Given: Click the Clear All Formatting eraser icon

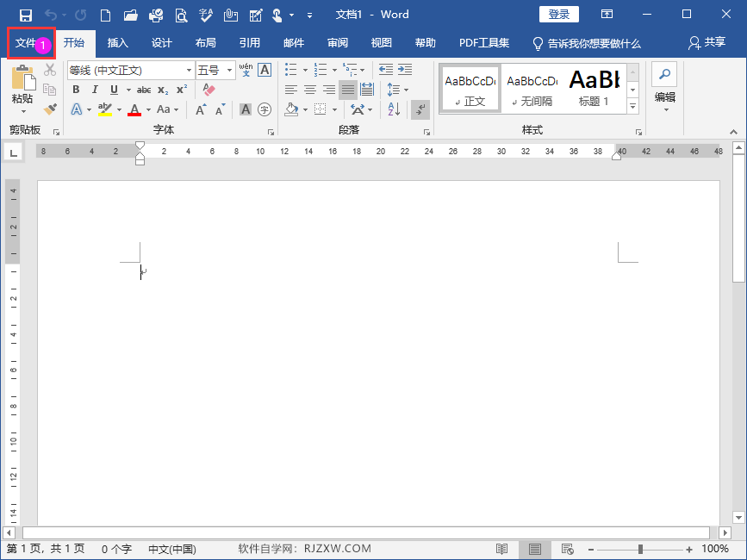Looking at the screenshot, I should click(x=209, y=90).
